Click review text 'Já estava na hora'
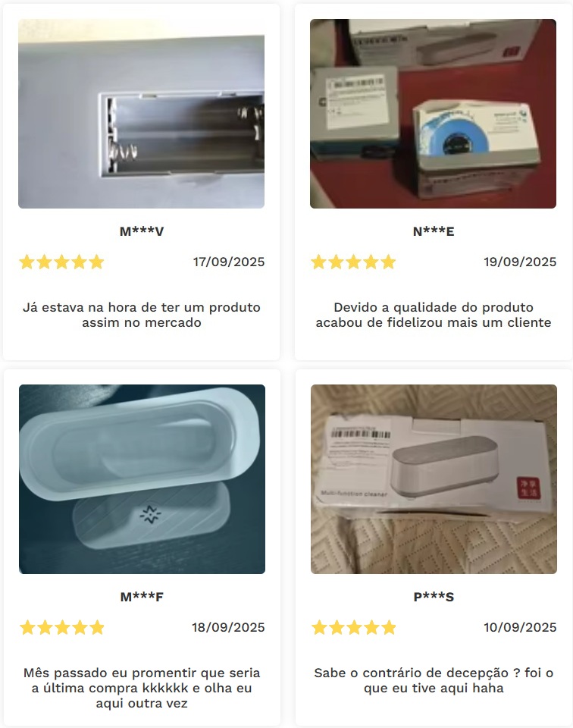The width and height of the screenshot is (573, 728). point(142,315)
